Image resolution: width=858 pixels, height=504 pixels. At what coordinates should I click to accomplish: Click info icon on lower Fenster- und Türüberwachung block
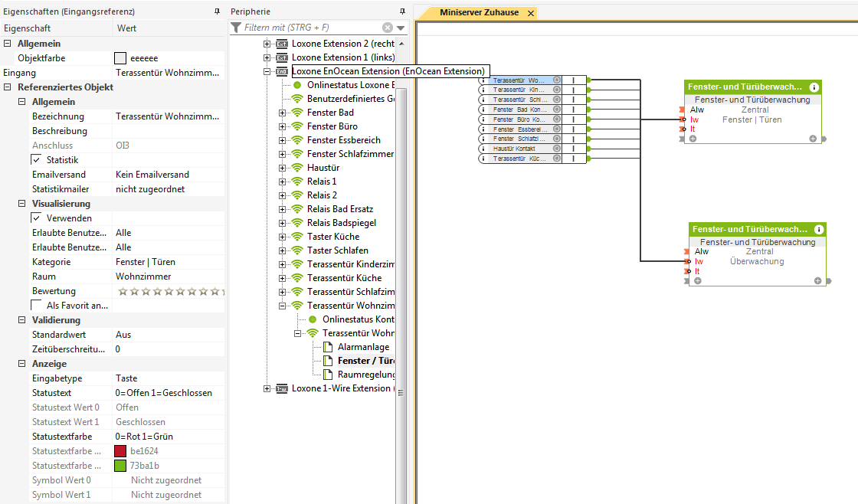click(x=819, y=229)
